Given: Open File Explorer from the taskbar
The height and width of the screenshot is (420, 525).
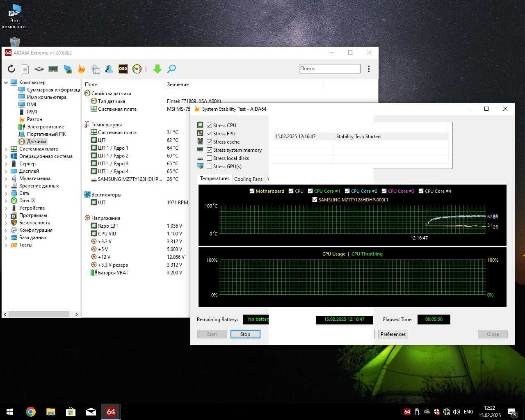Looking at the screenshot, I should point(50,412).
